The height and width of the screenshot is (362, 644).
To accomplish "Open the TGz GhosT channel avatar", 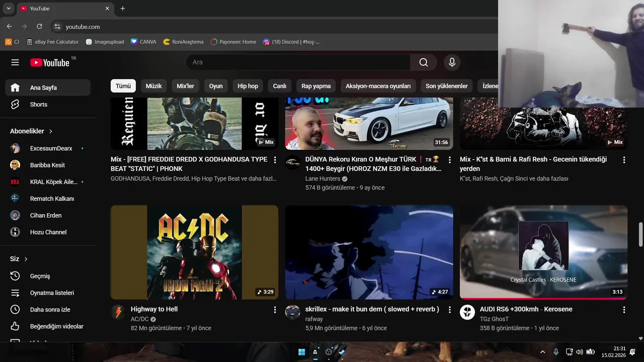I will click(467, 312).
